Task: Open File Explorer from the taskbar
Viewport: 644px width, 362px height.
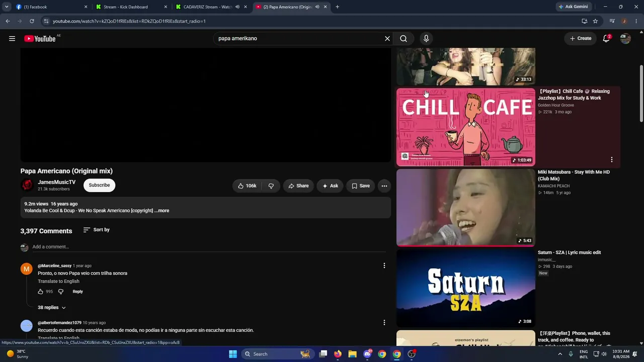Action: 353,354
